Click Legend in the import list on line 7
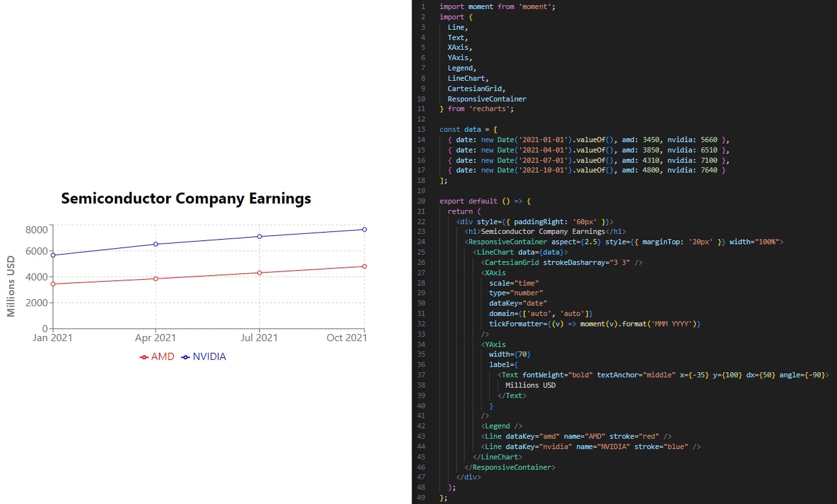The width and height of the screenshot is (837, 504). pos(460,68)
